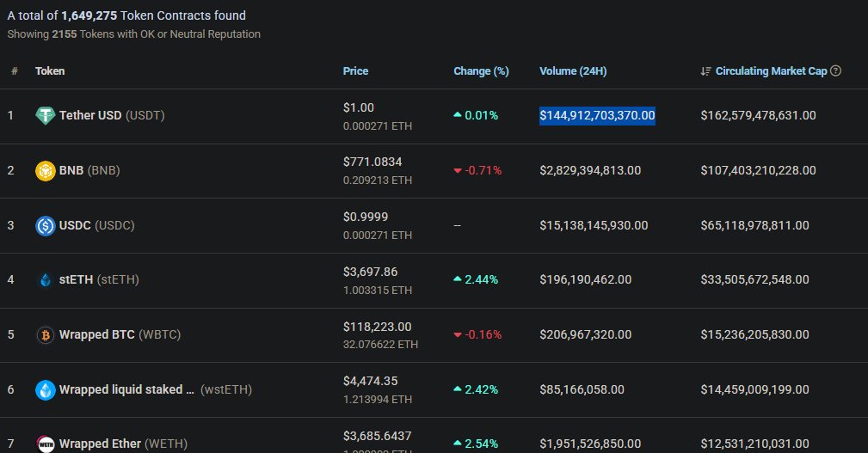The height and width of the screenshot is (453, 868).
Task: Click USDC price $0.9999
Action: point(366,217)
